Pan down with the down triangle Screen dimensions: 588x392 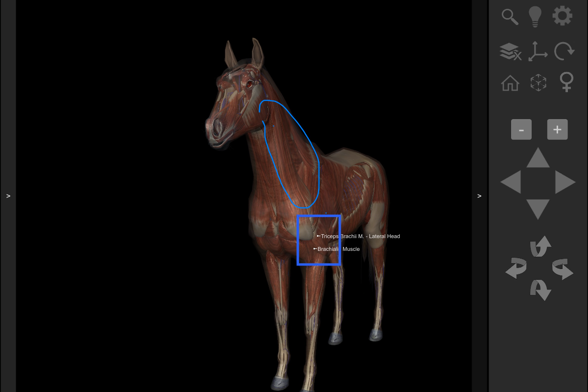tap(538, 209)
